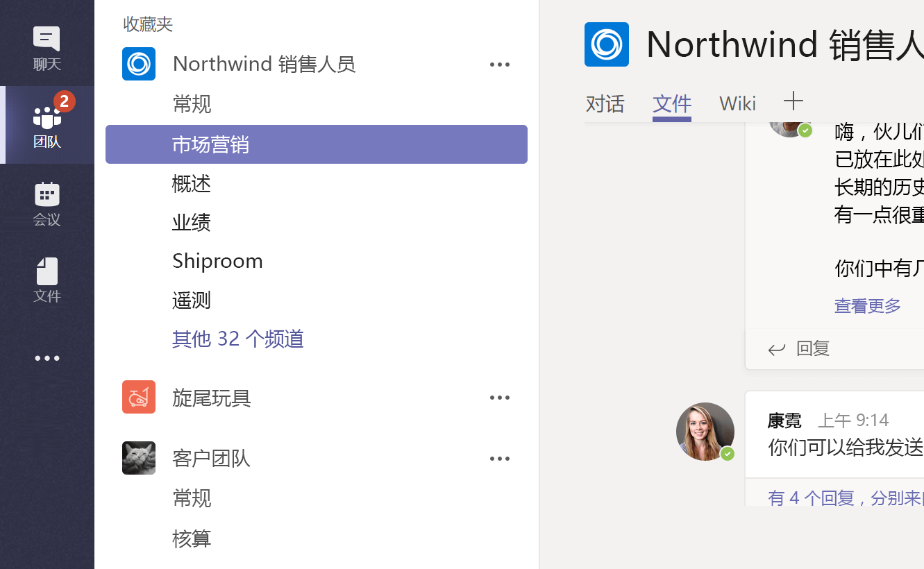
Task: Open more options for 旋尾玩具 team
Action: 499,397
